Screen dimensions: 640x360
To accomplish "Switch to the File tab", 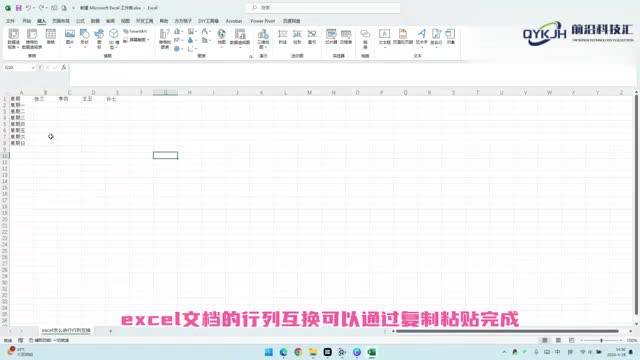I will click(x=11, y=21).
